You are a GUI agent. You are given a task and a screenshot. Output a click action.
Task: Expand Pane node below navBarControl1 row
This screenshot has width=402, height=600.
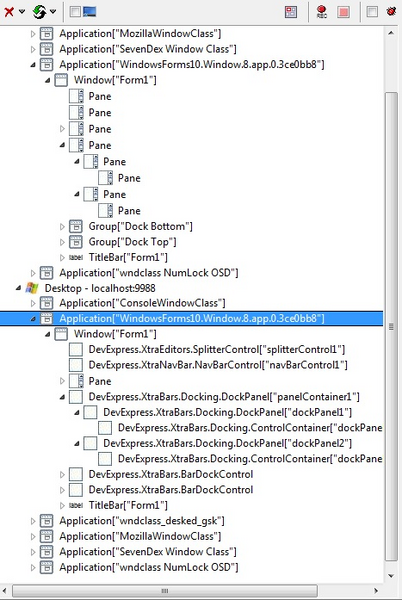tap(62, 381)
